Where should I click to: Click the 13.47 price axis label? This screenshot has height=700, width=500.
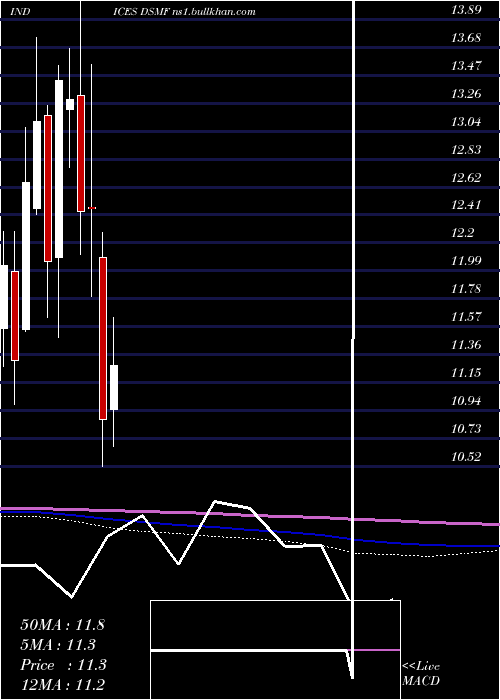(x=466, y=67)
